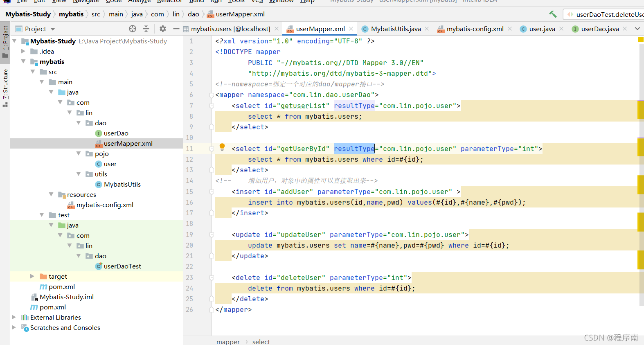Image resolution: width=644 pixels, height=345 pixels.
Task: Switch to userDao.java tab
Action: point(600,29)
